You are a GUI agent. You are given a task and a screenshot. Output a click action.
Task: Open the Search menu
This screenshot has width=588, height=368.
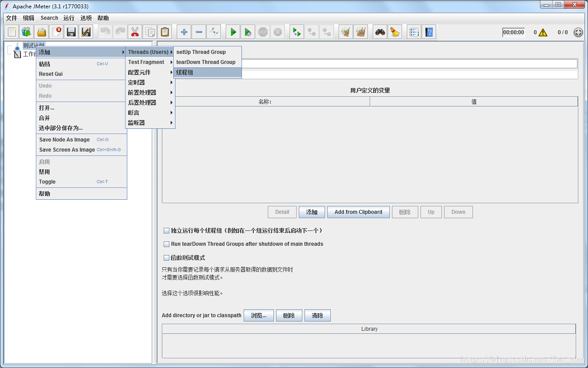(x=49, y=18)
